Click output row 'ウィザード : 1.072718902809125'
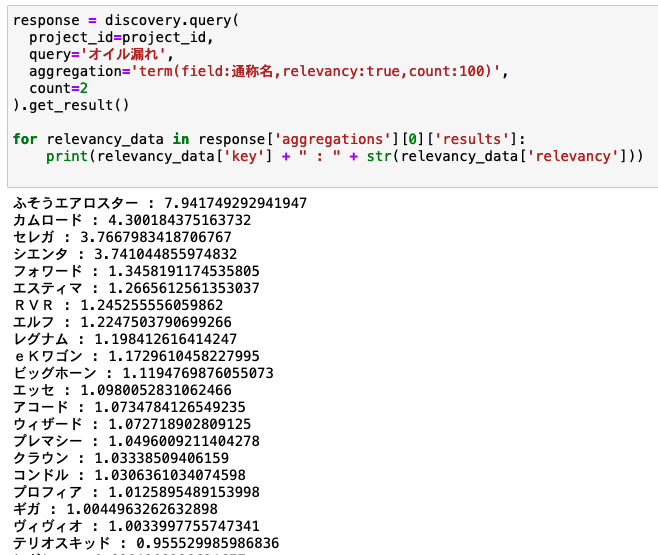The width and height of the screenshot is (658, 555). [x=132, y=424]
